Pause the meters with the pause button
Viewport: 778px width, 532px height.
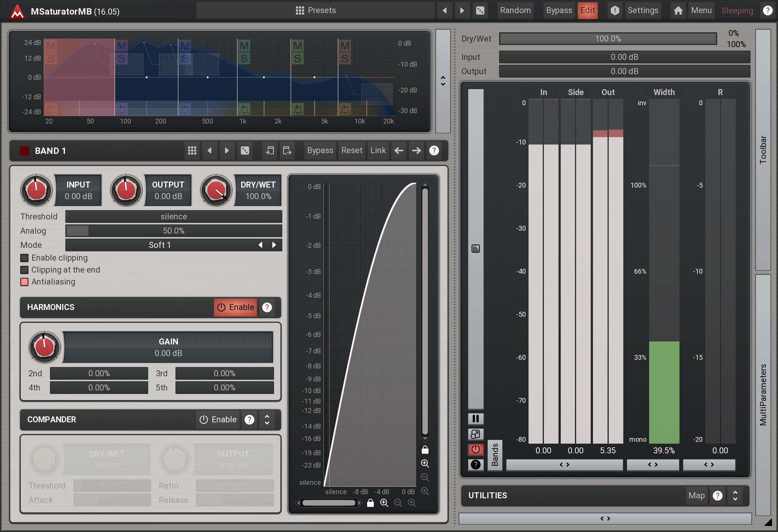click(476, 419)
